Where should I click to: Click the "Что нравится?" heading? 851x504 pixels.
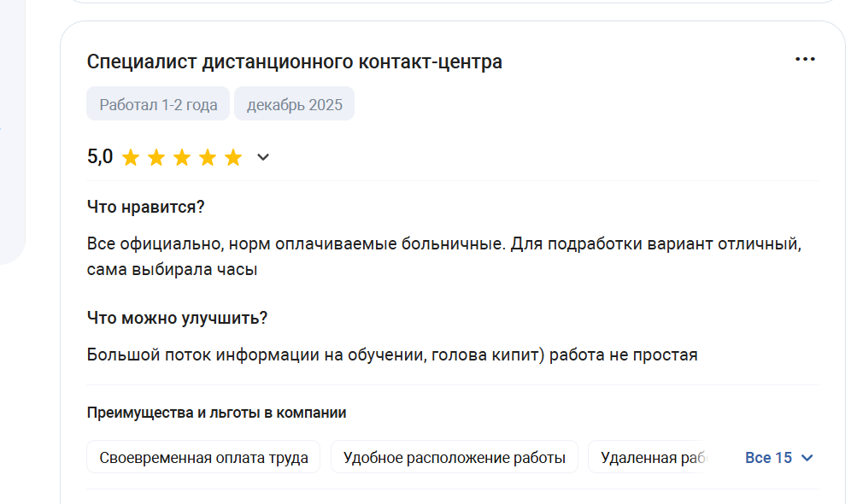pos(146,207)
